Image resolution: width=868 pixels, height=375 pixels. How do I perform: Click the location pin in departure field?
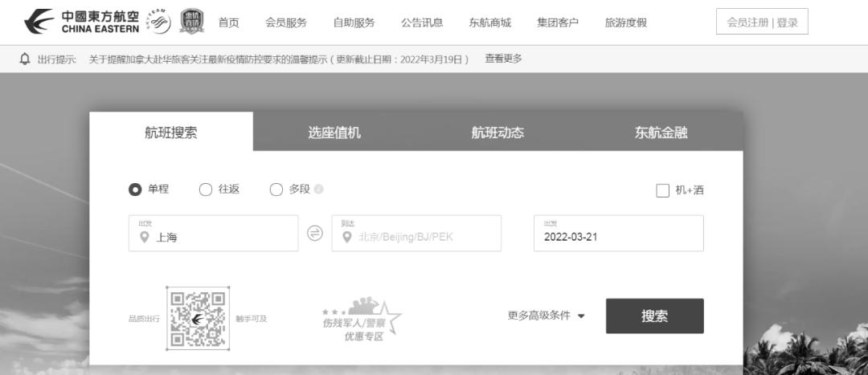point(145,237)
